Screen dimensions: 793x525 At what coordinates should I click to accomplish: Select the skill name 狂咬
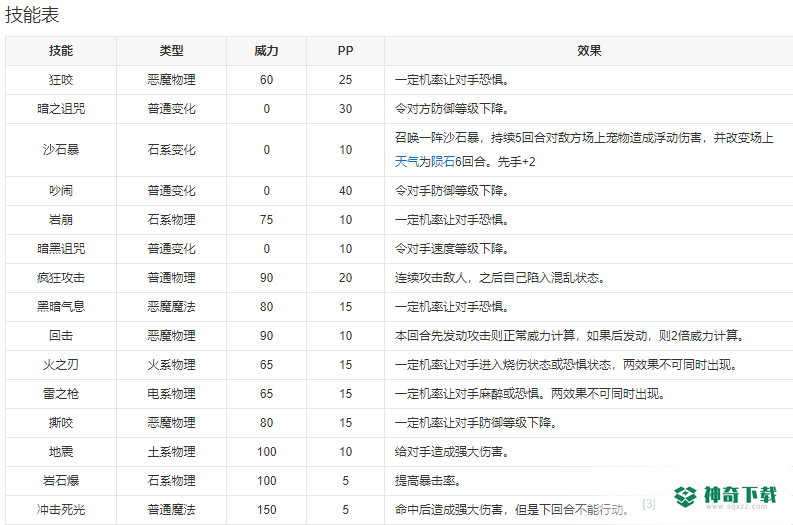[x=61, y=80]
